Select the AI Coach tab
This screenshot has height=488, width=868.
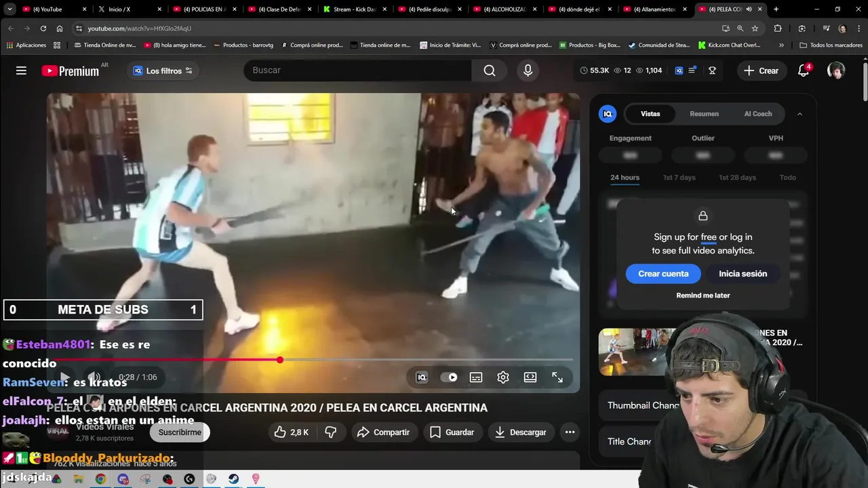pos(758,114)
